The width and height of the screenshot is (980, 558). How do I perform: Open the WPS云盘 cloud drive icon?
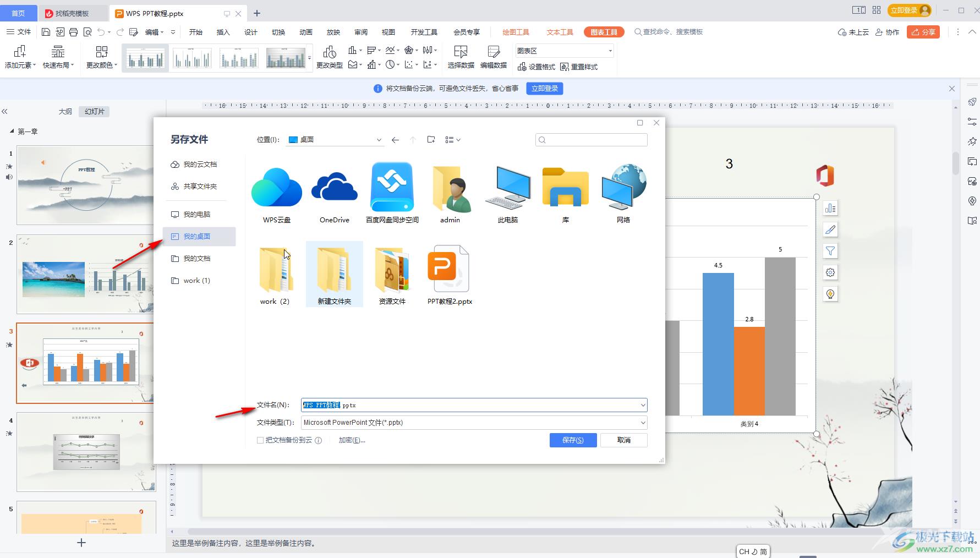[x=276, y=188]
